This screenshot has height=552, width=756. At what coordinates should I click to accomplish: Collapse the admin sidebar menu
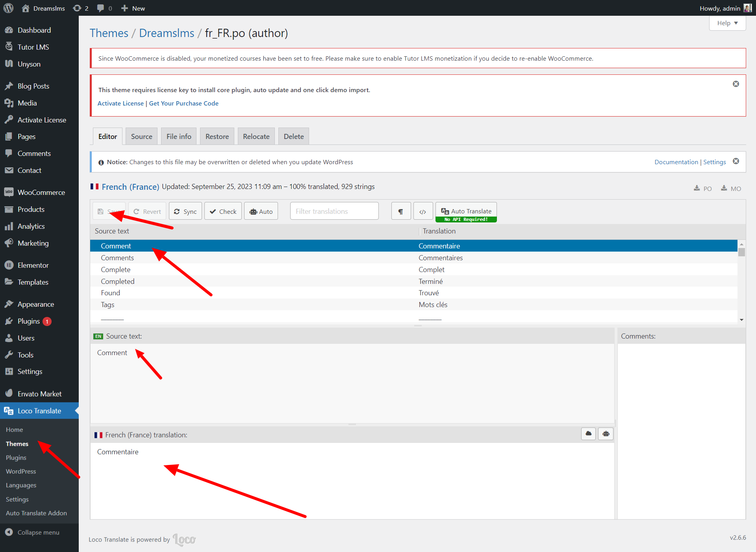click(38, 532)
